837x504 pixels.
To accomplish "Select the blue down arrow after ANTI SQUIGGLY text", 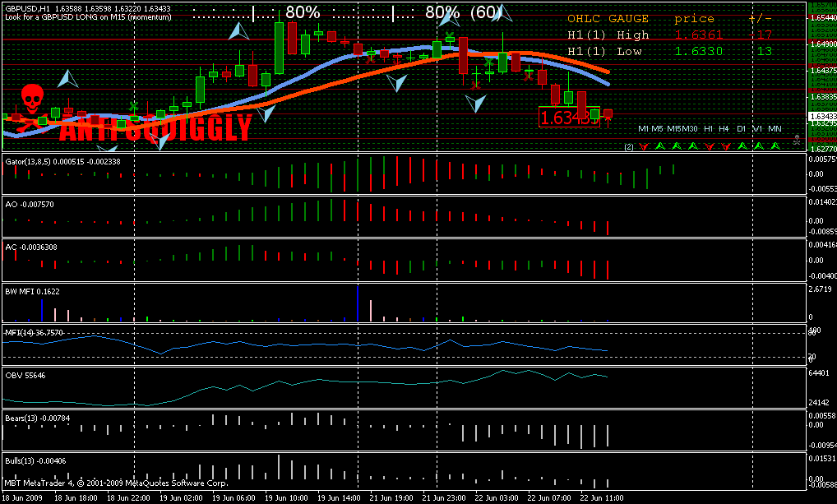I will [x=266, y=113].
